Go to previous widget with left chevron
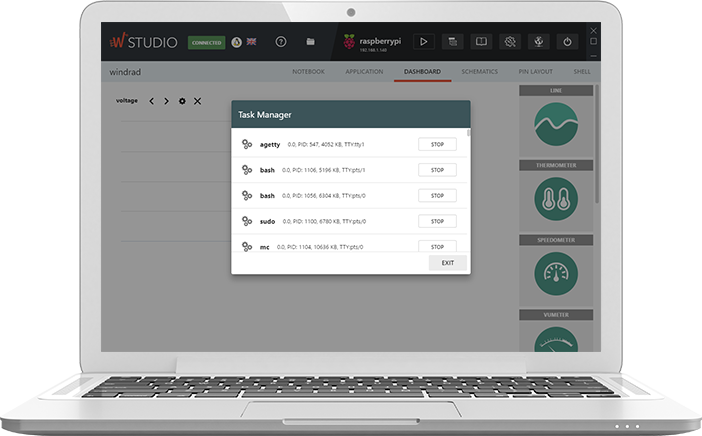Screen dimensions: 702x436 [152, 101]
